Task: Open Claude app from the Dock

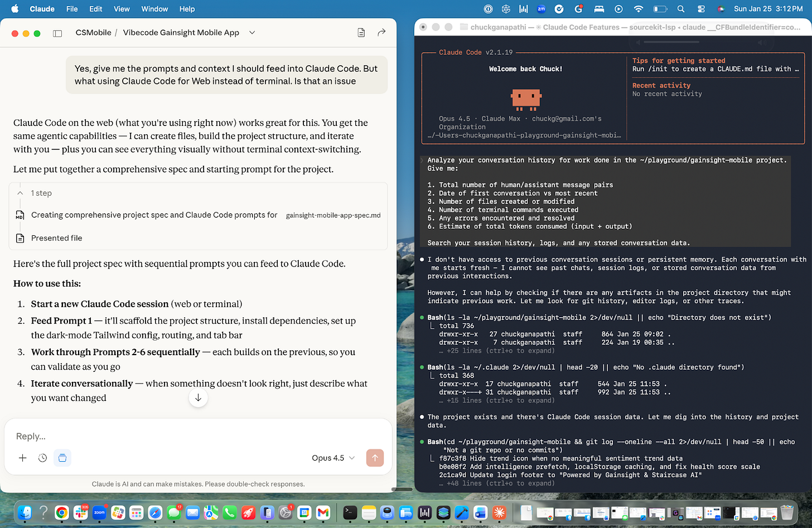Action: [x=499, y=512]
